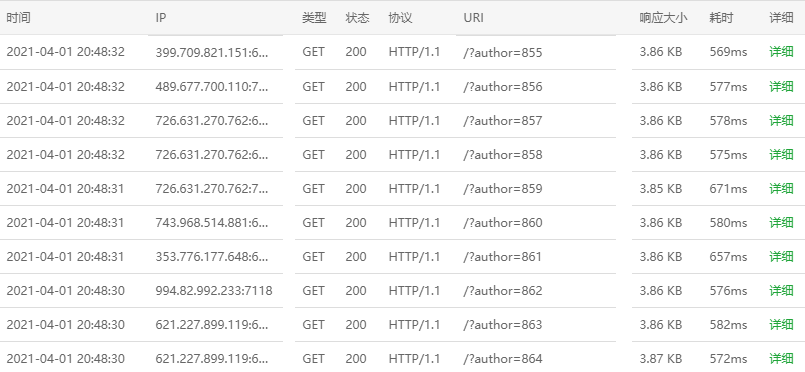The image size is (805, 372).
Task: Click the 类型 column header
Action: pos(314,17)
